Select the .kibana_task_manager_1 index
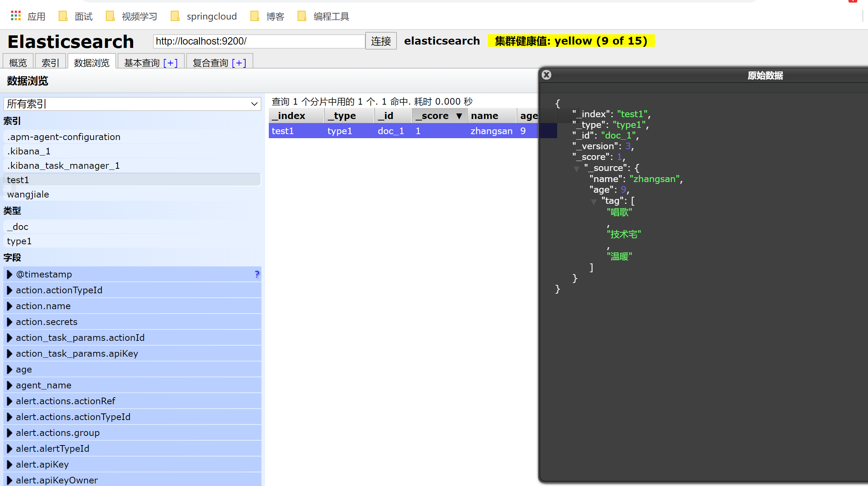This screenshot has width=868, height=486. [x=132, y=165]
